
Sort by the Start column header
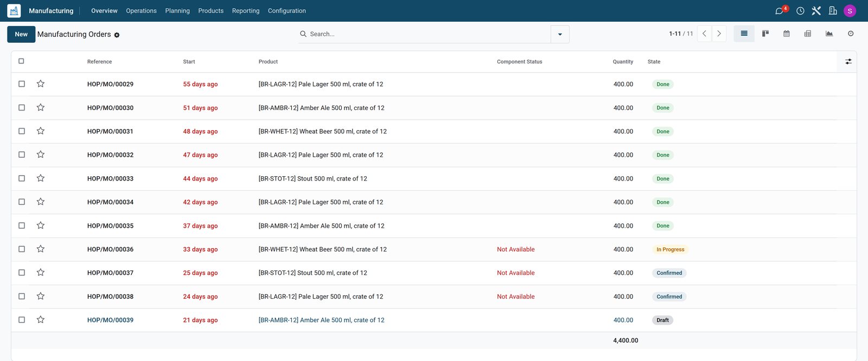(189, 62)
